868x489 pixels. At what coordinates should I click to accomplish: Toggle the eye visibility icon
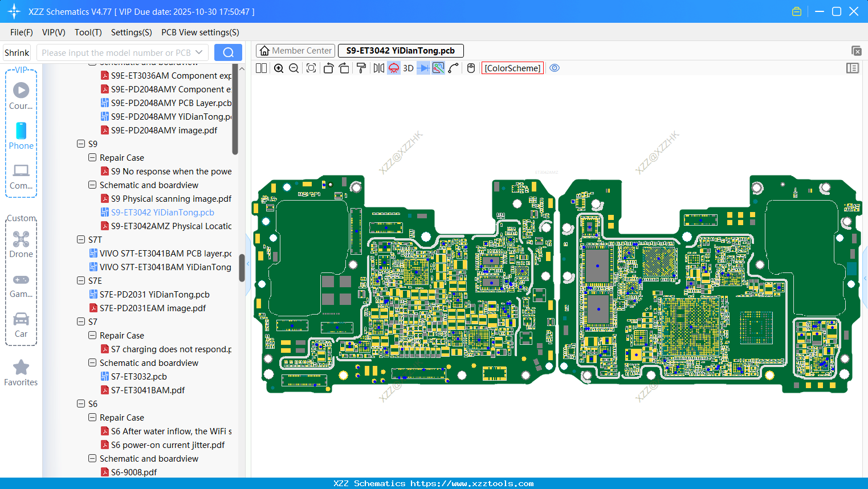555,68
